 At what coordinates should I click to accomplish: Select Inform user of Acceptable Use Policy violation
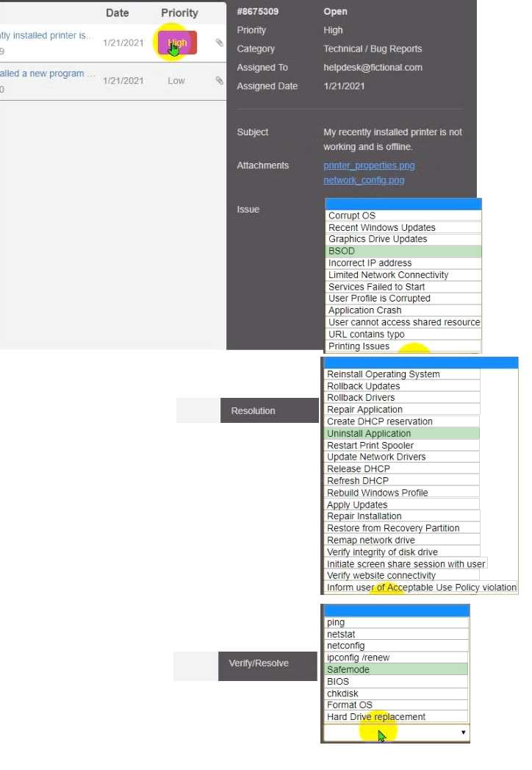pyautogui.click(x=421, y=588)
